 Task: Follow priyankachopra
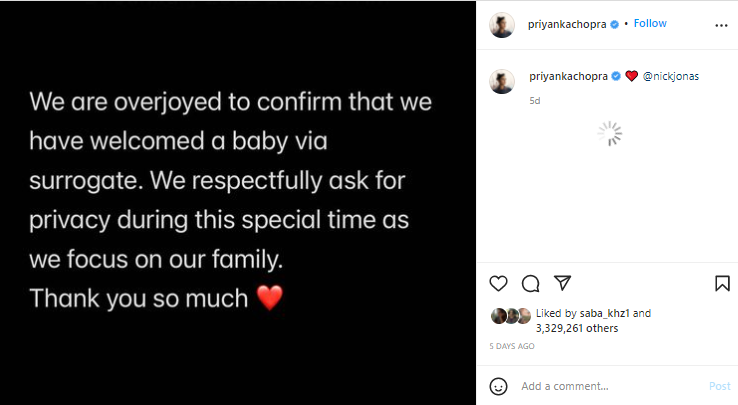[650, 24]
